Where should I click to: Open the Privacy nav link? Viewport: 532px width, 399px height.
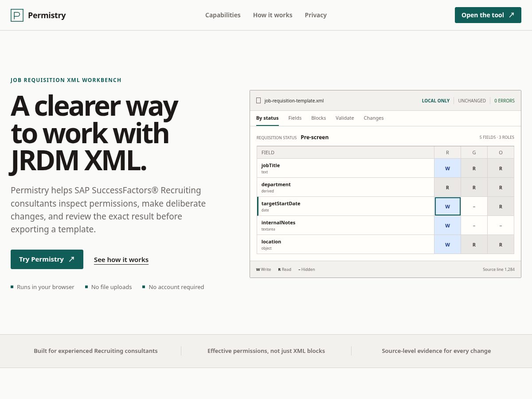(x=316, y=15)
